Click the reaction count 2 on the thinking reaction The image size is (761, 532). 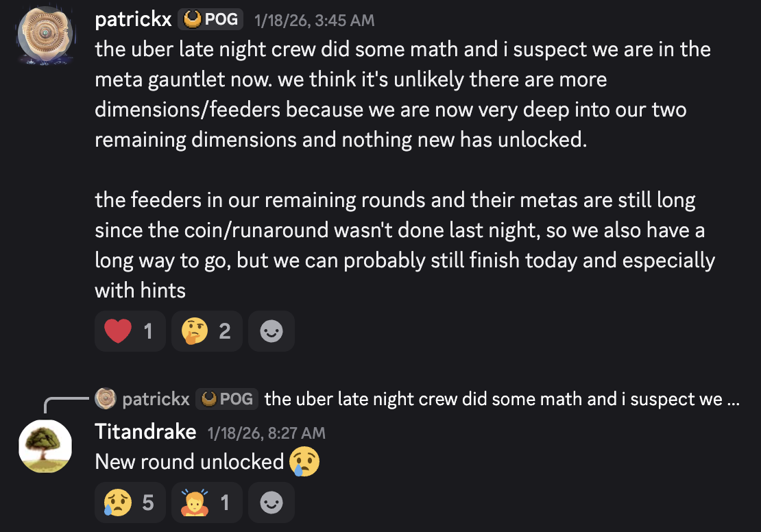(224, 330)
